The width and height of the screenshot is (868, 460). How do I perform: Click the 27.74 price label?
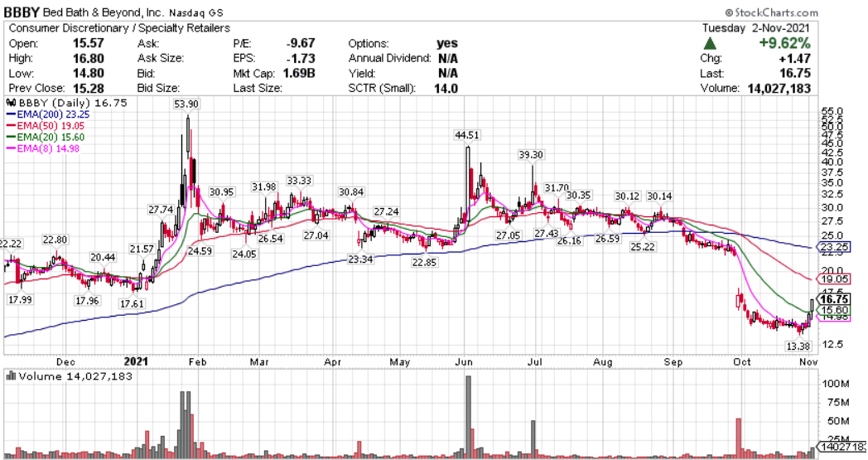[161, 210]
